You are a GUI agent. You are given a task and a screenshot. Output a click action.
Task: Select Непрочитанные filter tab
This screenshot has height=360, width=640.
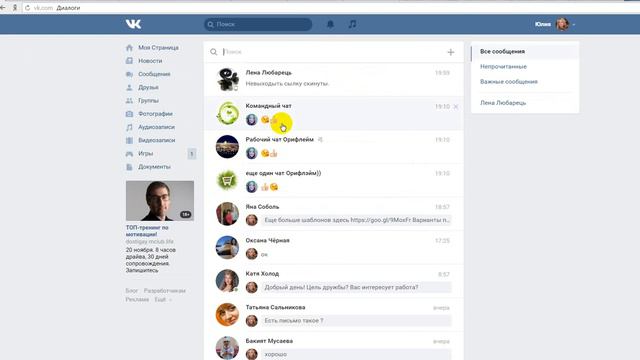(x=525, y=67)
